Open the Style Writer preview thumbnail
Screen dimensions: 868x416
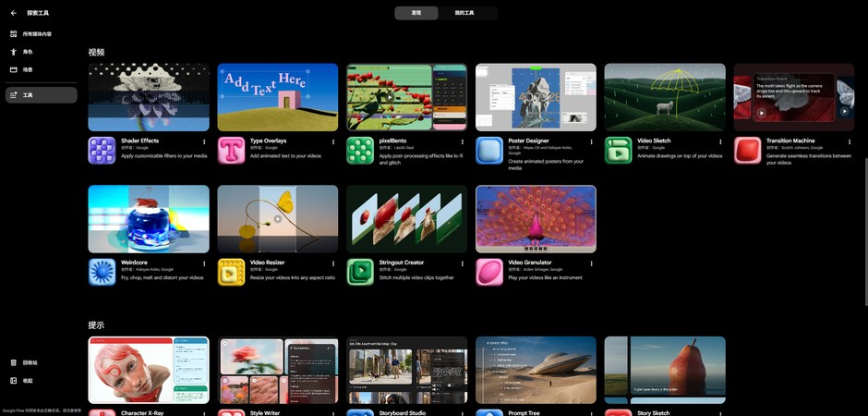coord(278,370)
